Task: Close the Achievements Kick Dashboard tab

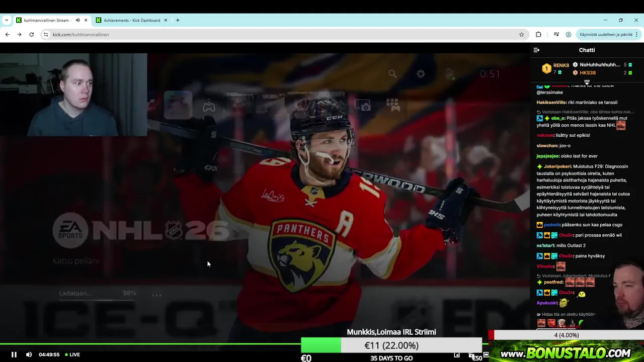Action: pyautogui.click(x=165, y=20)
